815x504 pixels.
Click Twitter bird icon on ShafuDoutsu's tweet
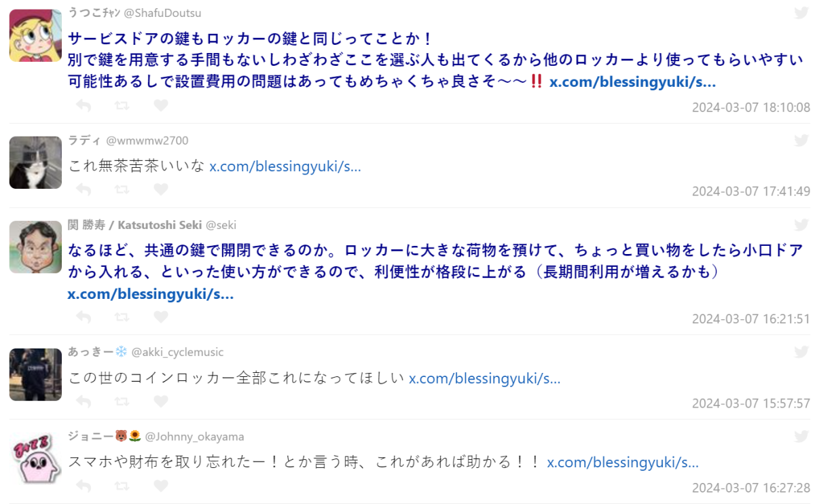click(x=801, y=13)
